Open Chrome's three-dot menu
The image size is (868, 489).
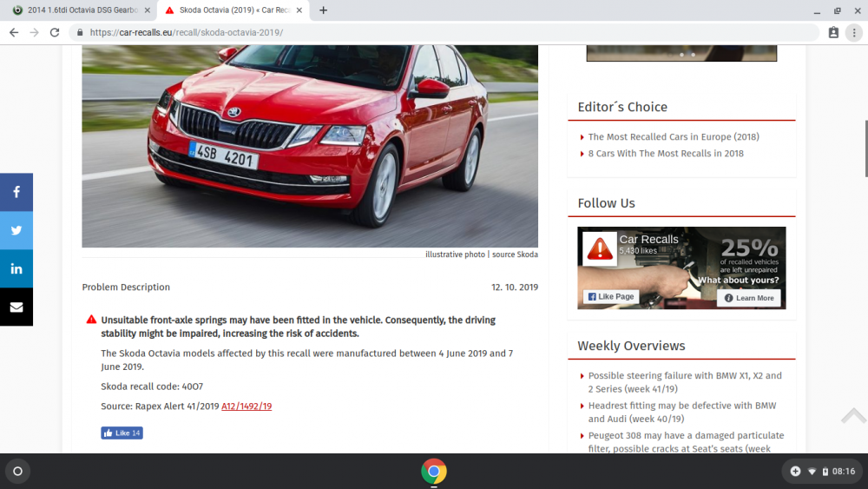[x=854, y=33]
